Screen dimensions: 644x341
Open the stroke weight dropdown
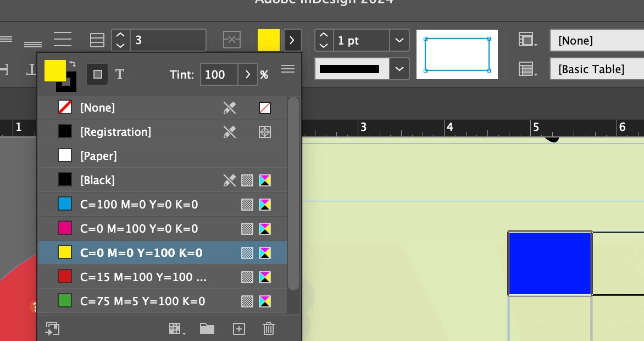click(x=399, y=40)
